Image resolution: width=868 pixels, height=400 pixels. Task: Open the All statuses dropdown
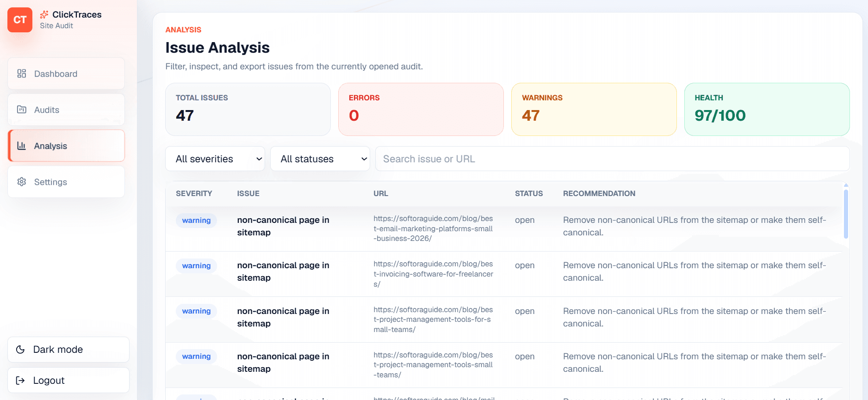pyautogui.click(x=320, y=159)
